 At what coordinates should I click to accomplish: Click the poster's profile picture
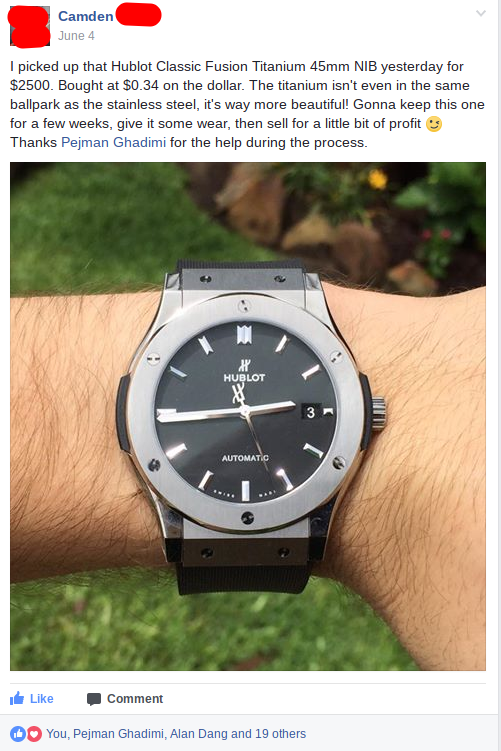pyautogui.click(x=30, y=26)
